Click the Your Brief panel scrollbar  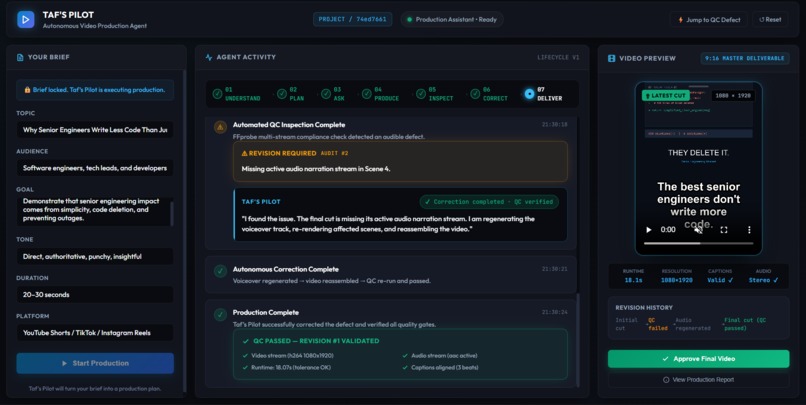185,231
